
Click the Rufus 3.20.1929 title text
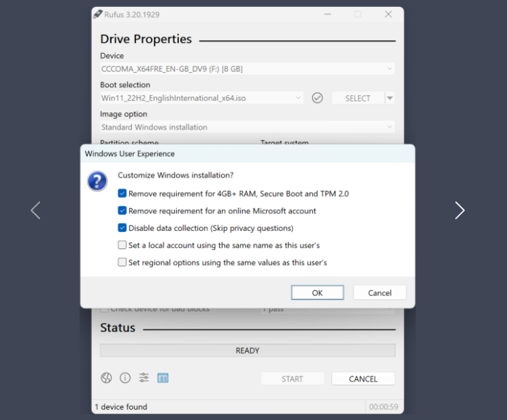pyautogui.click(x=132, y=14)
